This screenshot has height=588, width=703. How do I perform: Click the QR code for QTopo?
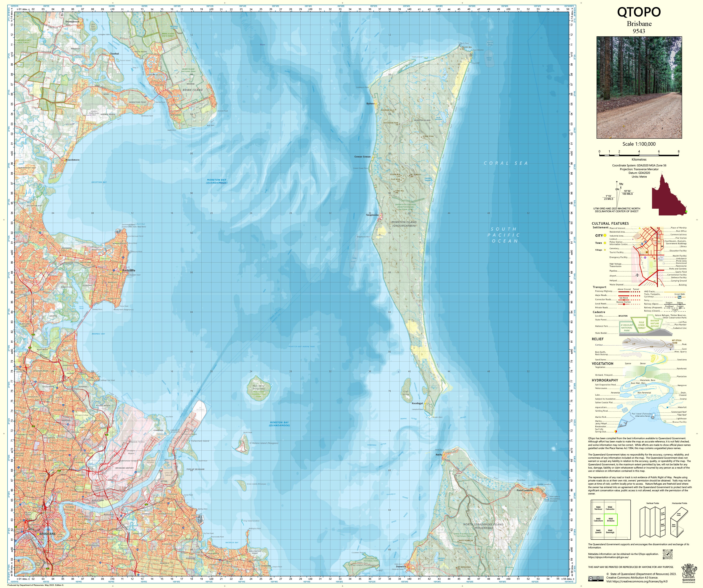pyautogui.click(x=668, y=554)
